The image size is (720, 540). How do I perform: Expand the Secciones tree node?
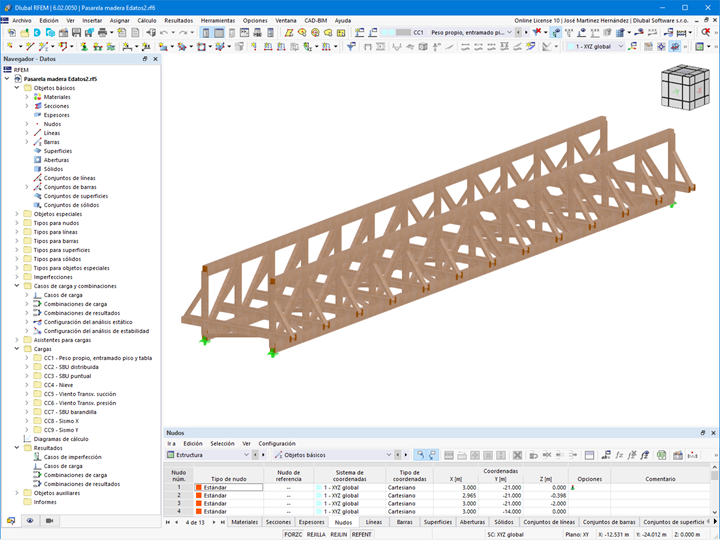point(27,106)
